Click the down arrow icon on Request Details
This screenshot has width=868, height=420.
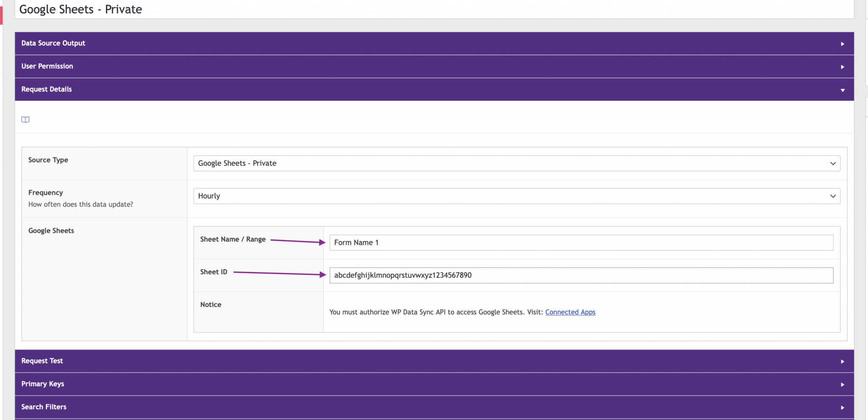tap(842, 89)
